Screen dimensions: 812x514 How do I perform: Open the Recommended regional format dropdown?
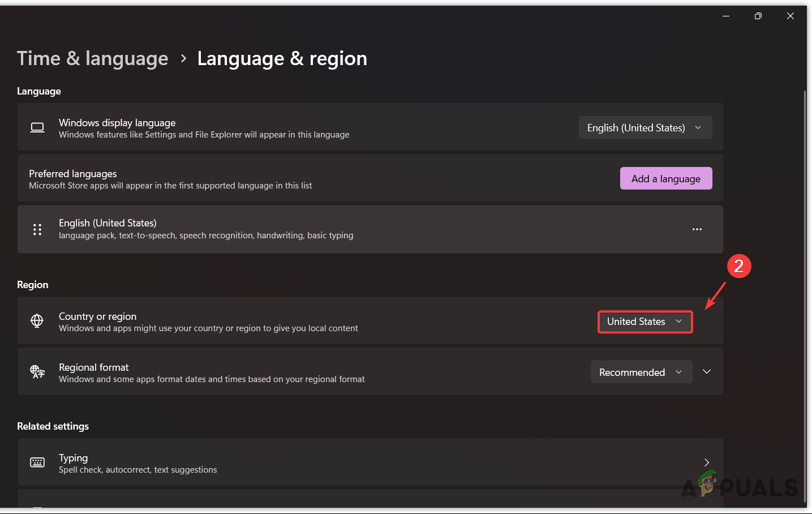(x=641, y=372)
